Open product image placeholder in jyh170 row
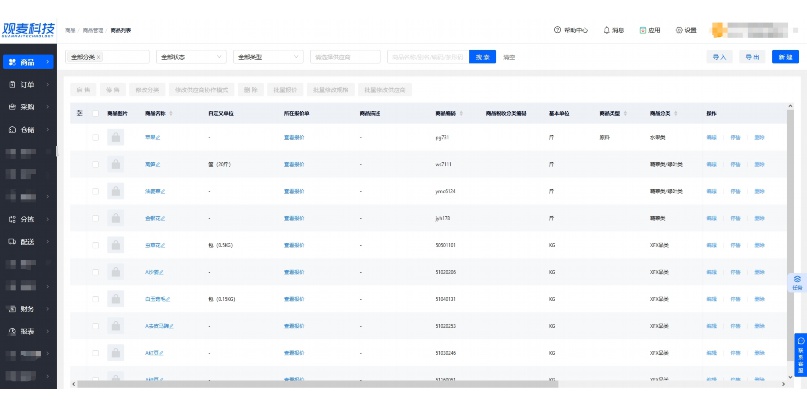The height and width of the screenshot is (407, 807). pos(116,218)
